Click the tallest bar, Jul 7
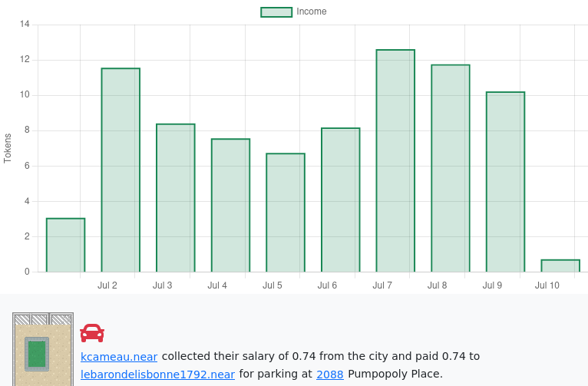Image resolution: width=588 pixels, height=386 pixels. (x=395, y=161)
